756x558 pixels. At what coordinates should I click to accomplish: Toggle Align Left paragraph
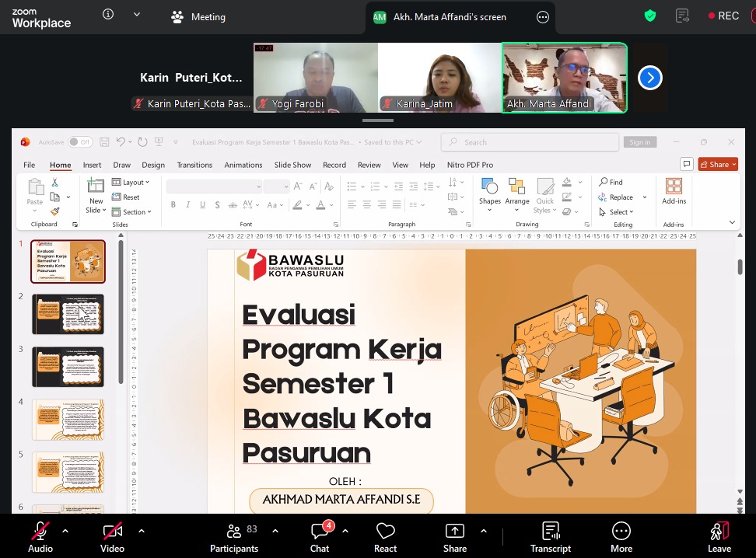[x=352, y=205]
